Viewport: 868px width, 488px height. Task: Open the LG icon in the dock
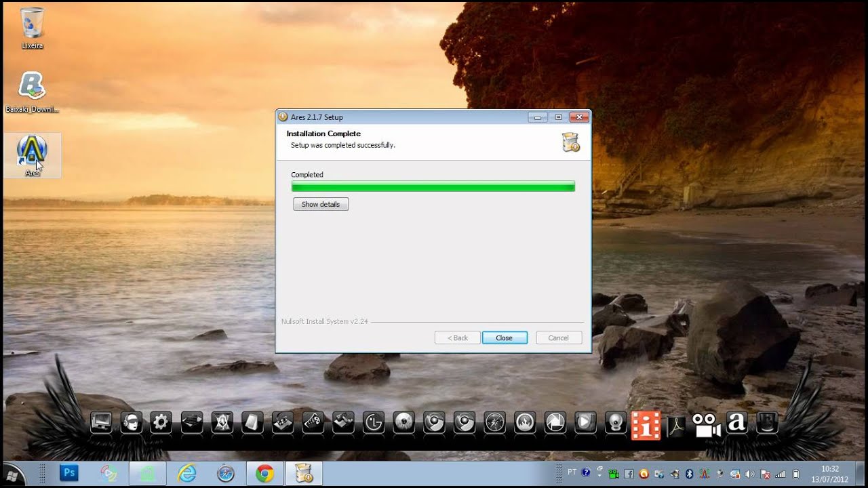[374, 423]
